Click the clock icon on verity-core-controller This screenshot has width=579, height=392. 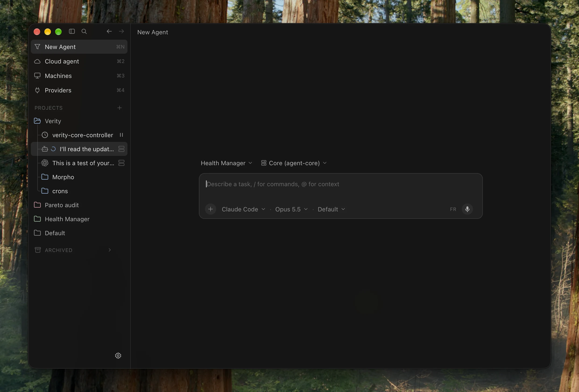point(45,135)
